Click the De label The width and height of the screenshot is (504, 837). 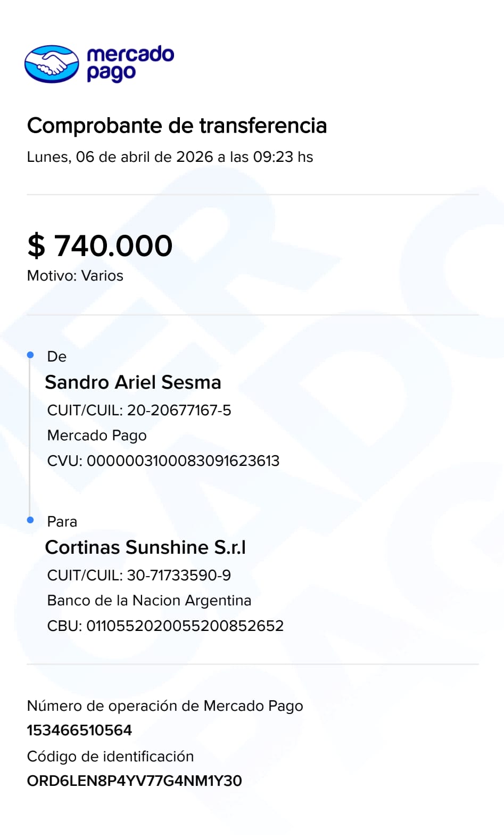(57, 357)
